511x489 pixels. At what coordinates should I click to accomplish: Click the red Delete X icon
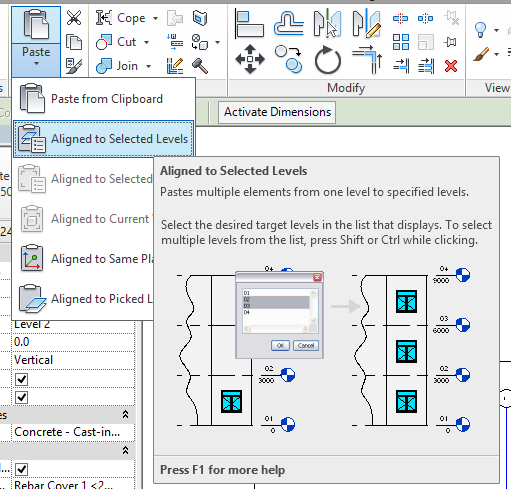[x=451, y=66]
